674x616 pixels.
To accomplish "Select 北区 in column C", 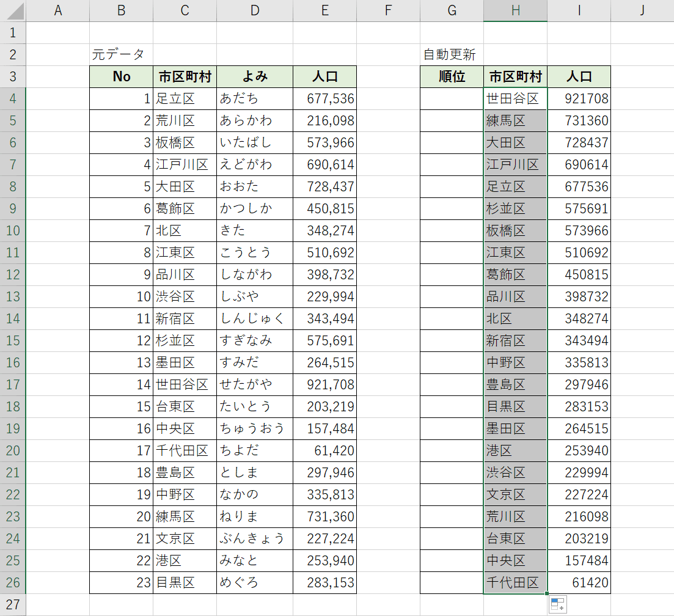I will 185,230.
